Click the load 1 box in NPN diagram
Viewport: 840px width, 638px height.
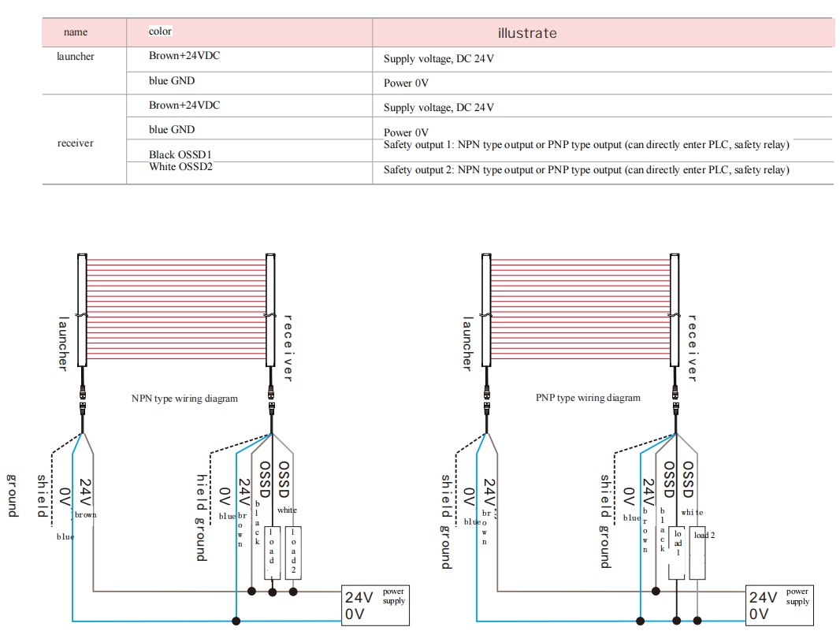pos(272,552)
